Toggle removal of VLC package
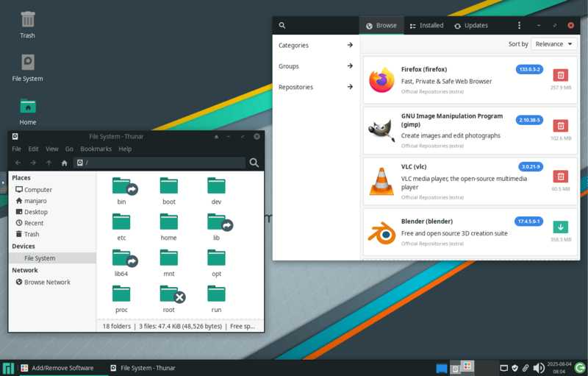The height and width of the screenshot is (376, 588). (560, 177)
